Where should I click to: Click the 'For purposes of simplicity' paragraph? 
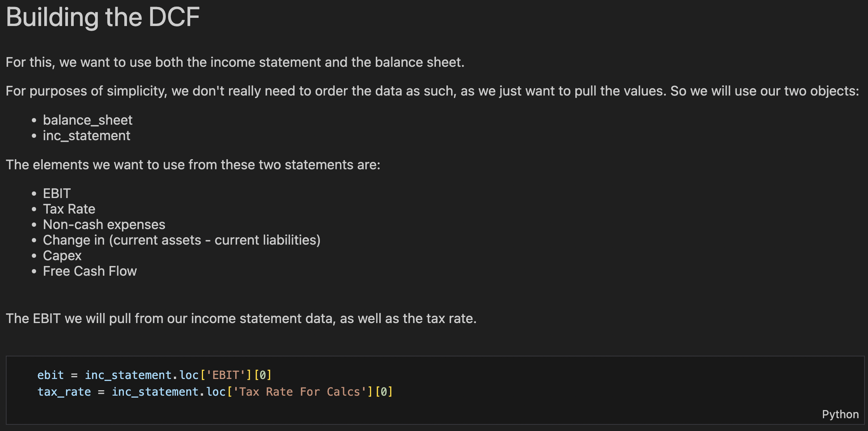coord(432,91)
